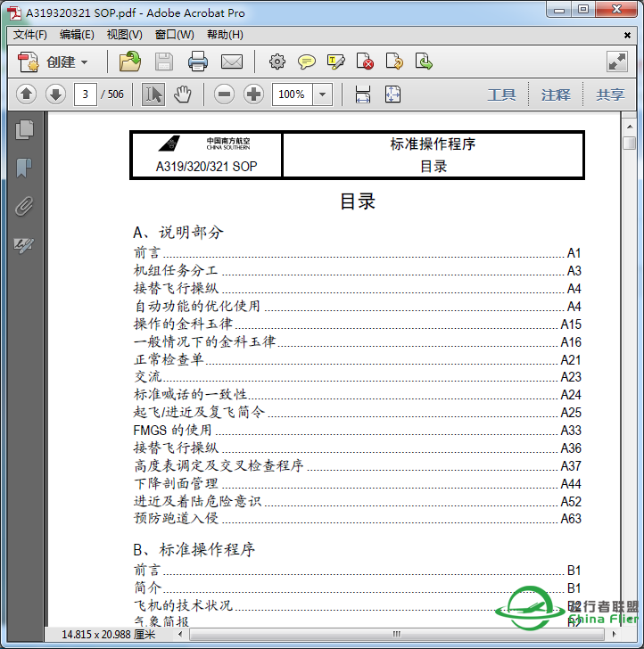
Task: Show the bookmarks panel
Action: click(24, 168)
